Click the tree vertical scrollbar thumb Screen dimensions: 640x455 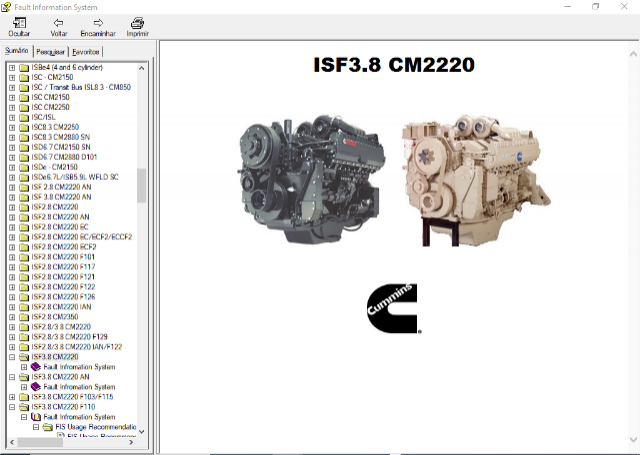(x=141, y=186)
